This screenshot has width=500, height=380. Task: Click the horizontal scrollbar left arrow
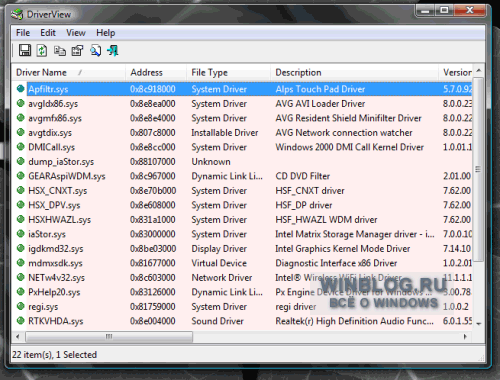point(18,336)
